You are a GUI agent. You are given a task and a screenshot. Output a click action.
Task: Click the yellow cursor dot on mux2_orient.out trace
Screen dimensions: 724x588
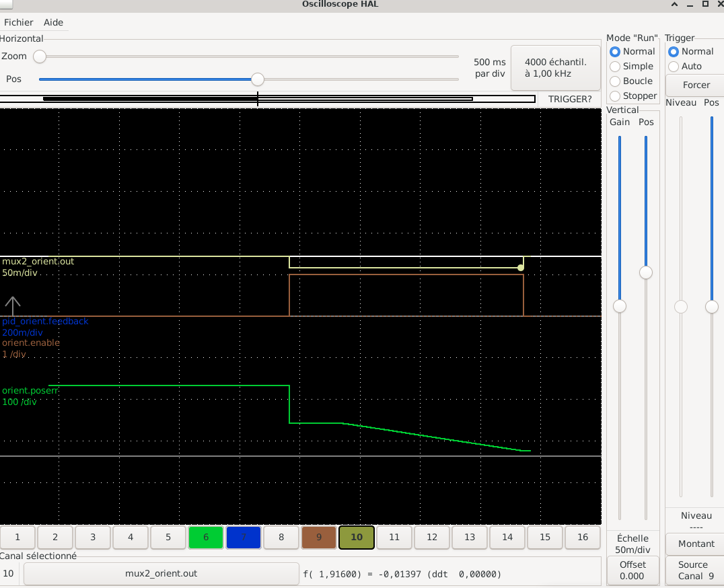(521, 268)
